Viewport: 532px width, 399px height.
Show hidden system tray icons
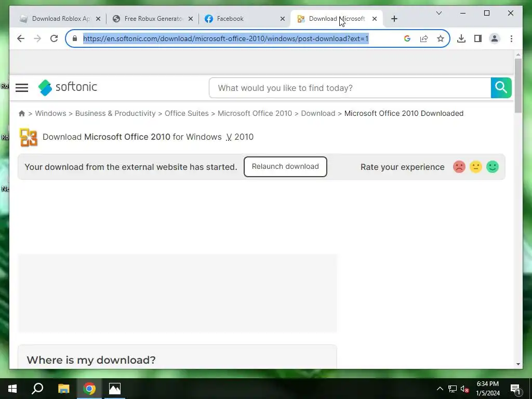click(x=440, y=389)
